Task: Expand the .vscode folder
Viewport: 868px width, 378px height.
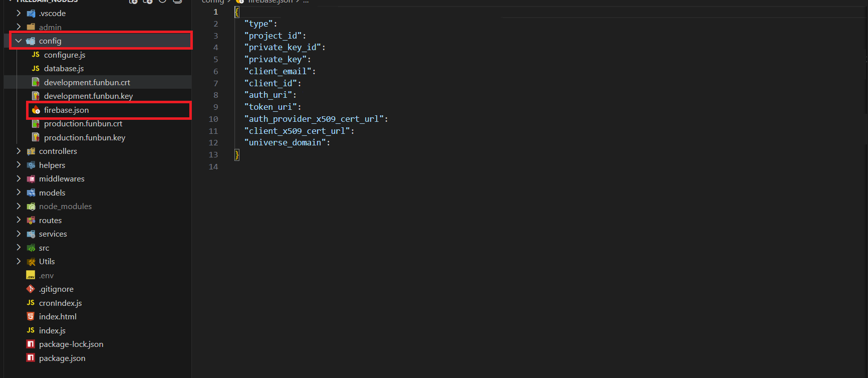Action: (x=19, y=14)
